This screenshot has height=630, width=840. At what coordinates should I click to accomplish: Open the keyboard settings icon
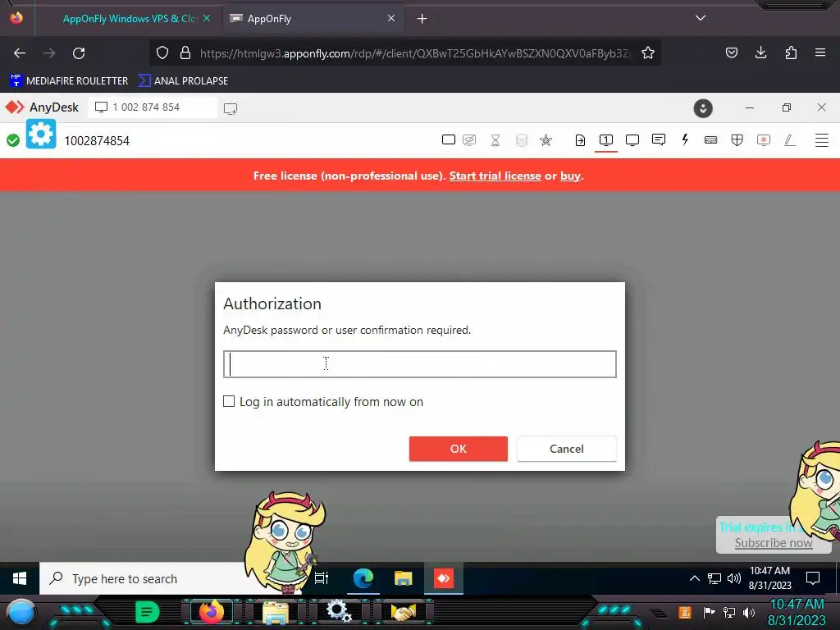coord(711,140)
